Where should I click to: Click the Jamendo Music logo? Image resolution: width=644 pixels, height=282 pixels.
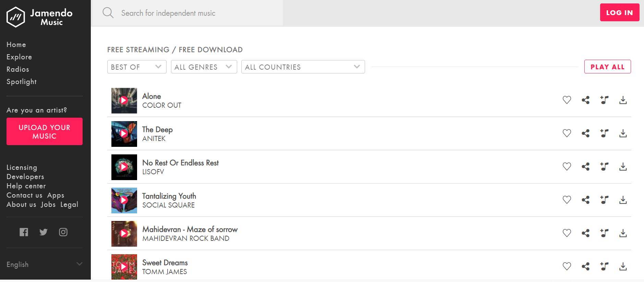(39, 17)
